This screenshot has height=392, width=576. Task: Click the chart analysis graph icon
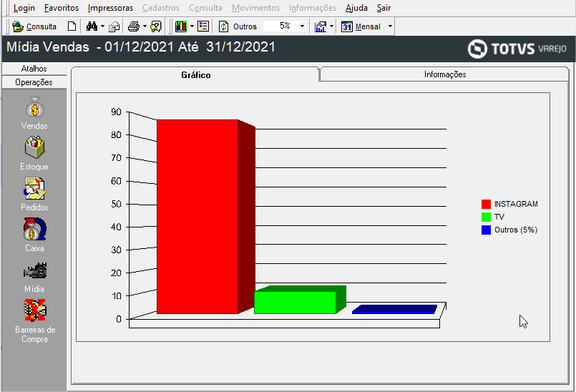pyautogui.click(x=321, y=26)
